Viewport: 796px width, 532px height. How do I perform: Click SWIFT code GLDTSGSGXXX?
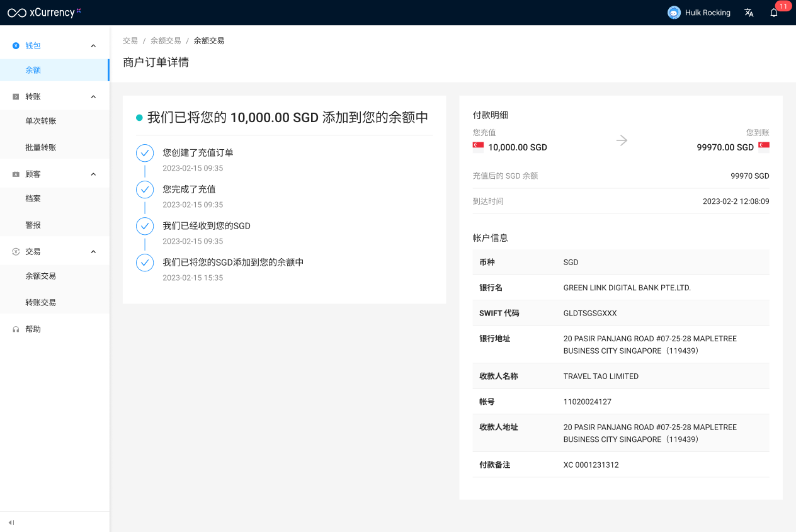pyautogui.click(x=590, y=314)
